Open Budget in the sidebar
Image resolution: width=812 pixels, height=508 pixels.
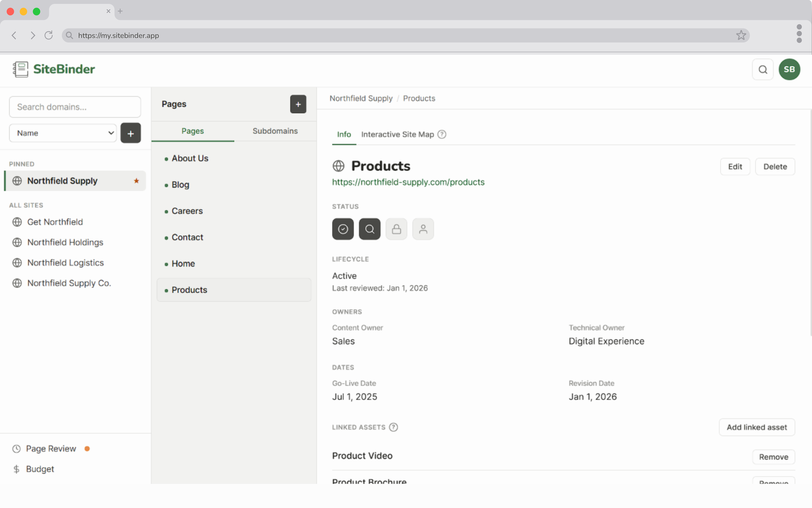pyautogui.click(x=34, y=469)
